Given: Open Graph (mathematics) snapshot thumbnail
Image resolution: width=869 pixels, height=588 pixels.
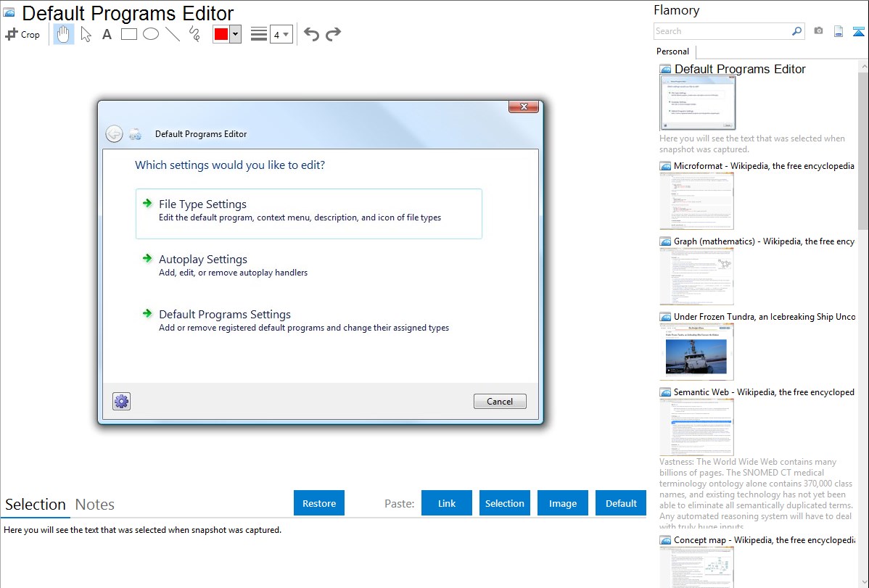Looking at the screenshot, I should 696,276.
